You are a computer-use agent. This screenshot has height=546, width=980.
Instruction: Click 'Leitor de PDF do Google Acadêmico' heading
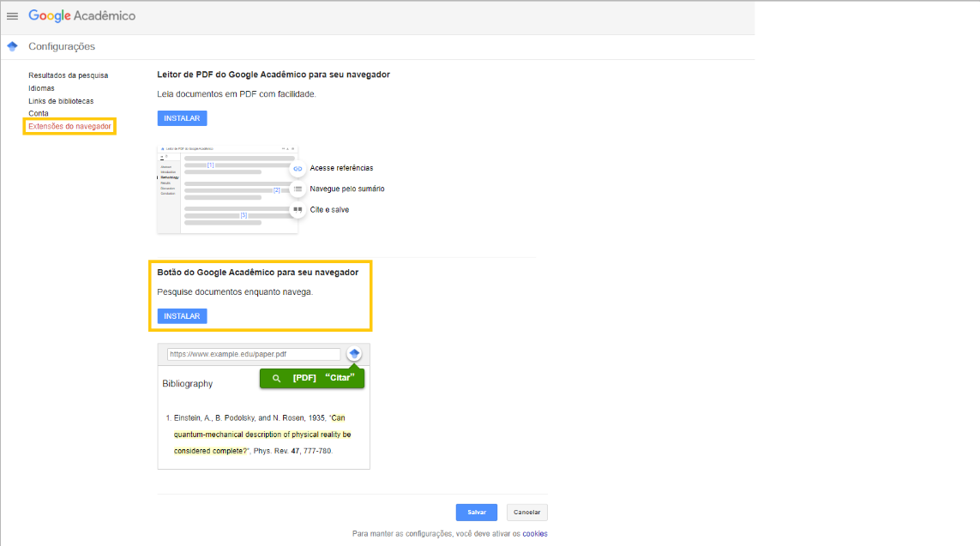click(274, 75)
